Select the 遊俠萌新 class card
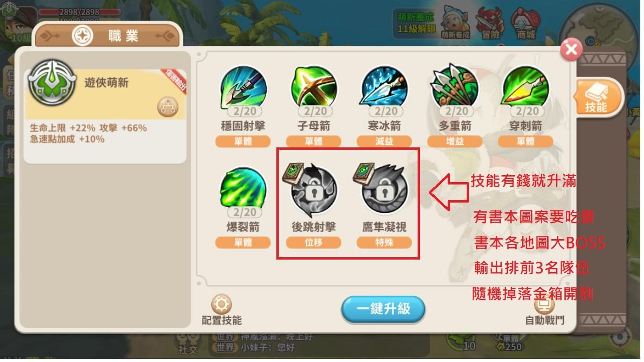The image size is (644, 362). tap(106, 95)
